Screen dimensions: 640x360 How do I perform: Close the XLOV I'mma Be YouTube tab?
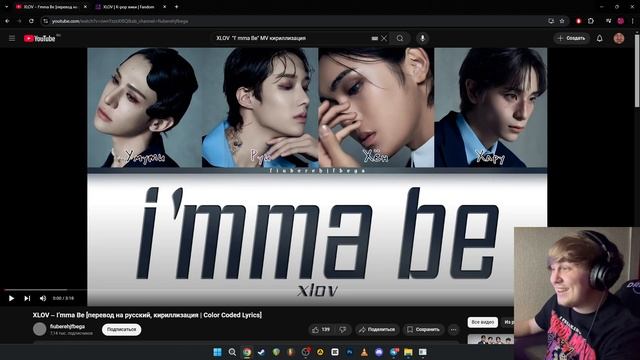tap(85, 7)
